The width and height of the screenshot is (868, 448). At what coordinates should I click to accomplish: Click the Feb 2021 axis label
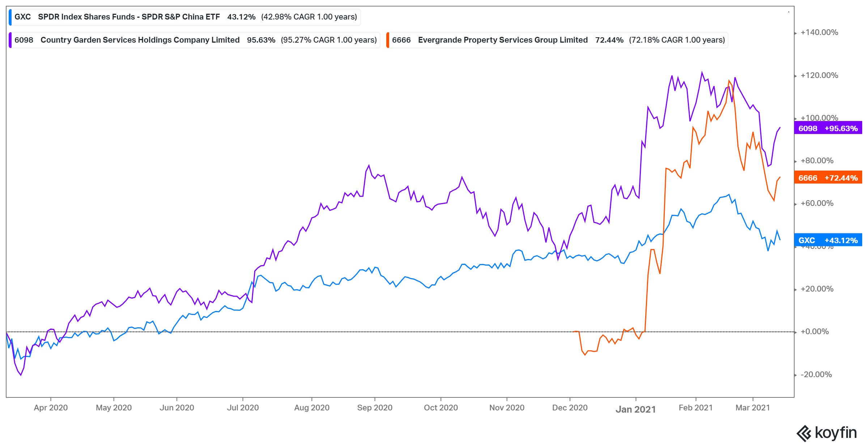point(695,408)
